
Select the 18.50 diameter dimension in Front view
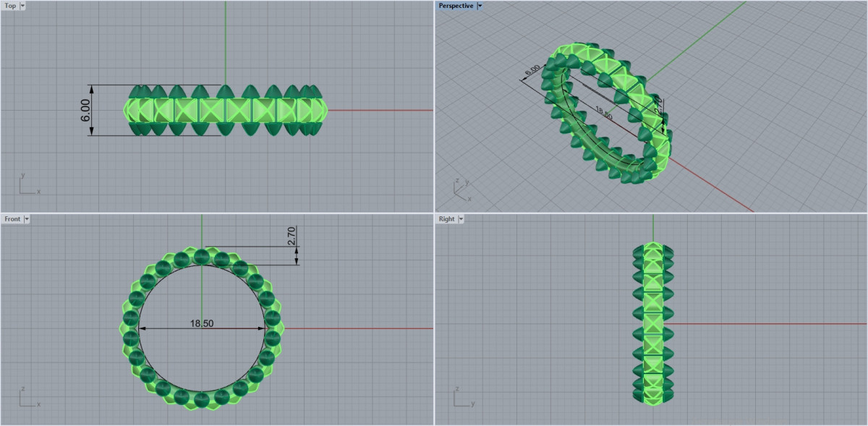click(x=201, y=324)
